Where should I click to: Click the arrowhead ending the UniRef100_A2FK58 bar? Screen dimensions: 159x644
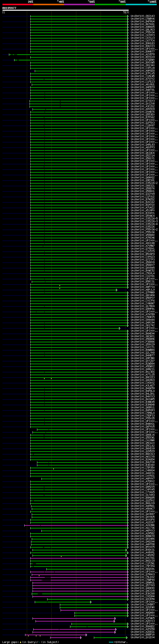pyautogui.click(x=116, y=630)
